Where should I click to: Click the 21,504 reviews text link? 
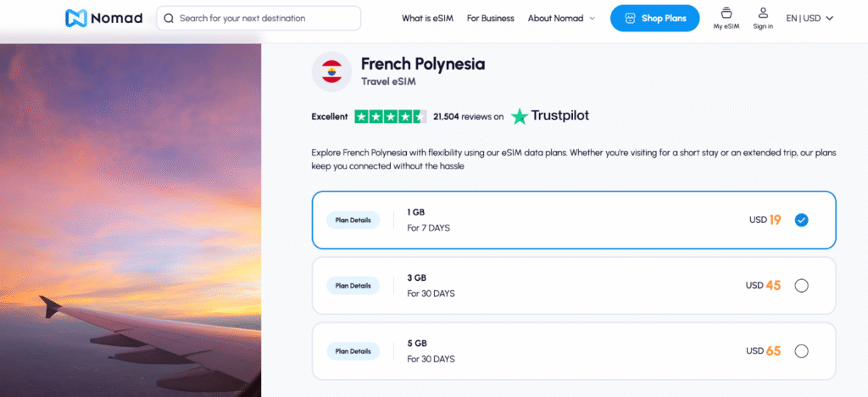click(x=468, y=116)
